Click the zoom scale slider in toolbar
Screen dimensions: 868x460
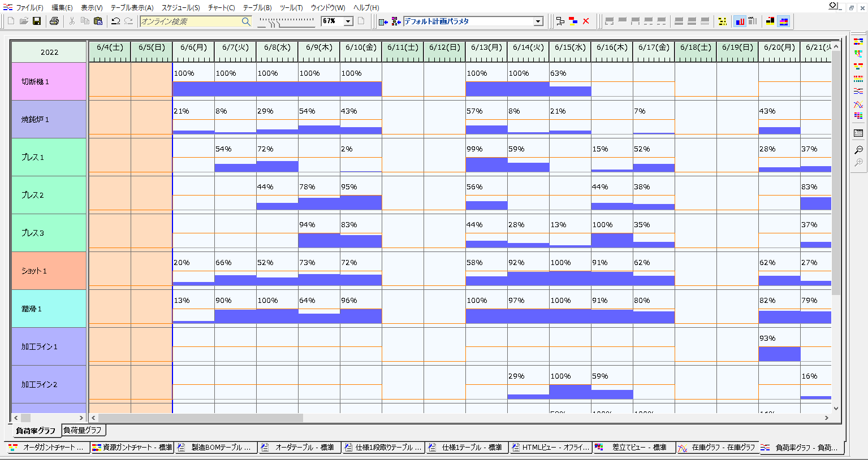[286, 21]
